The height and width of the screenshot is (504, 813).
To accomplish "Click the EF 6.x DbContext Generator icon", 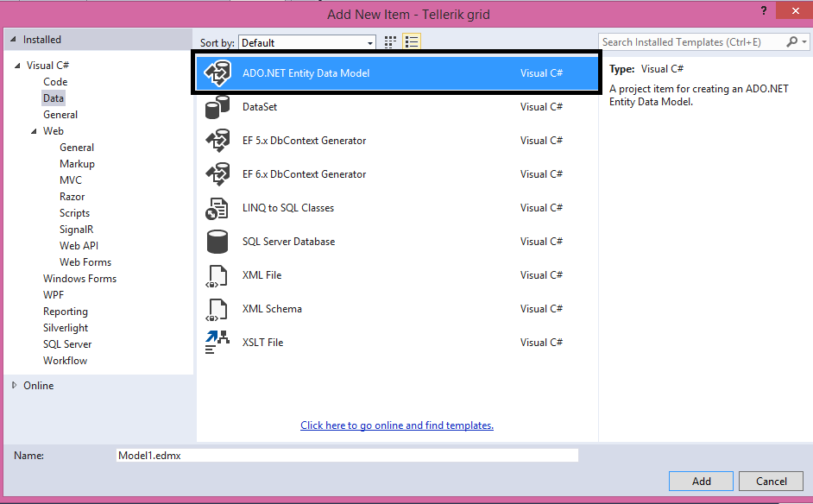I will coord(217,174).
